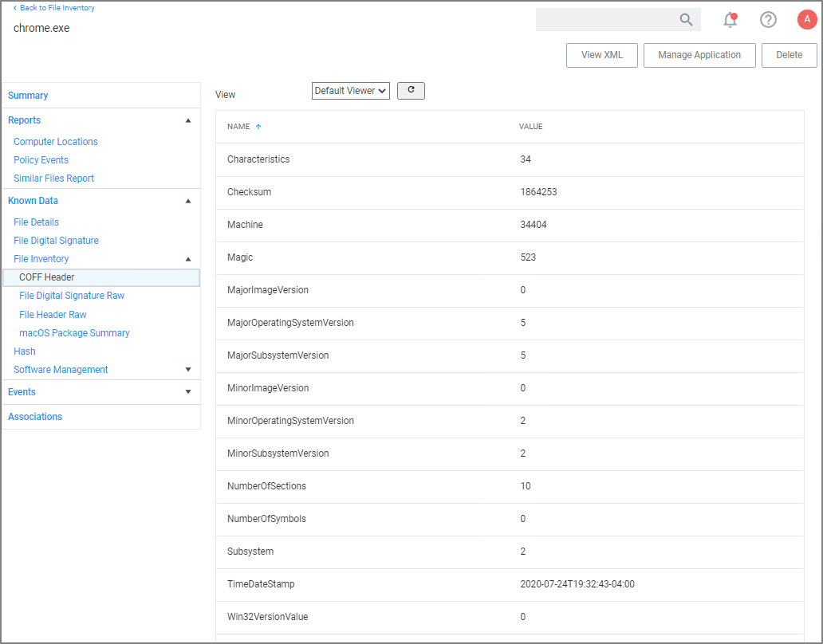
Task: Open the notifications bell icon
Action: pos(730,20)
